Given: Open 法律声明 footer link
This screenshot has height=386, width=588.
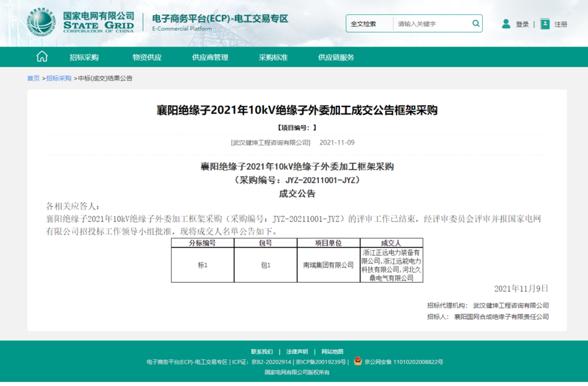Looking at the screenshot, I should point(297,352).
